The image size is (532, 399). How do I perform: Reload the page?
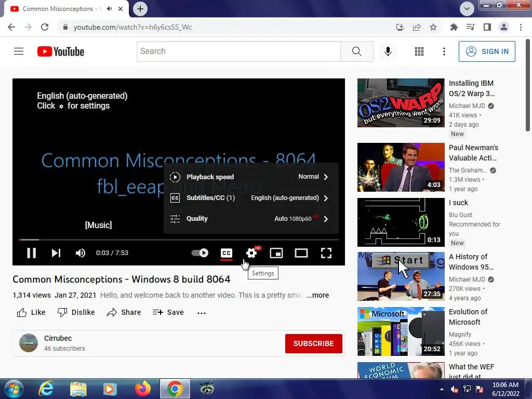pyautogui.click(x=45, y=27)
